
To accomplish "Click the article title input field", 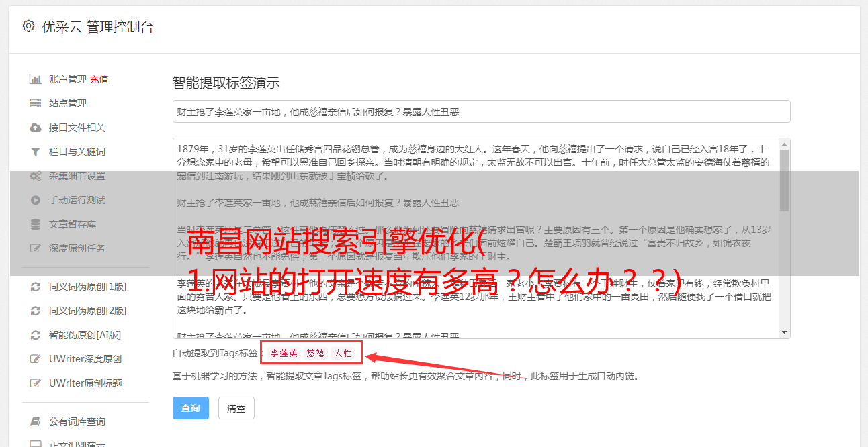I will point(481,111).
